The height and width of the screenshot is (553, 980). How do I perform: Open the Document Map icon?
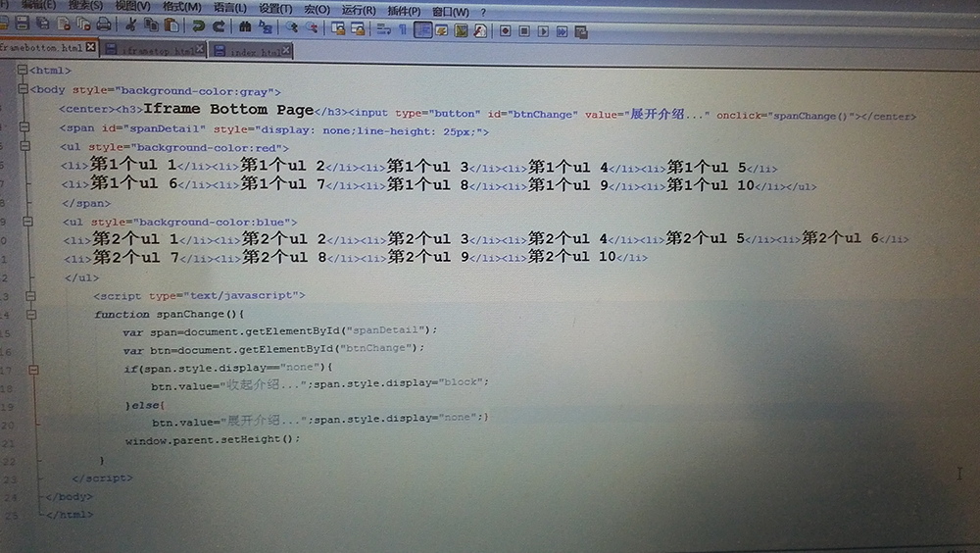coord(462,30)
